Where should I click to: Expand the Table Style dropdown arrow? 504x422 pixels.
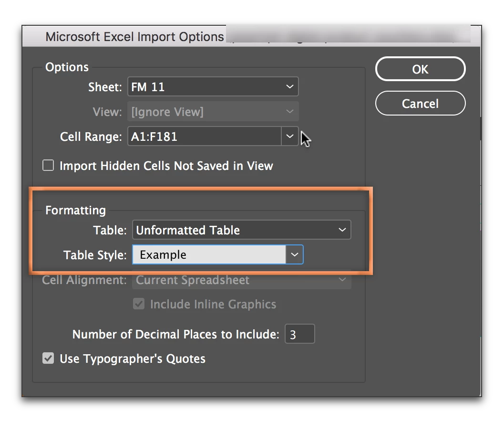point(294,254)
